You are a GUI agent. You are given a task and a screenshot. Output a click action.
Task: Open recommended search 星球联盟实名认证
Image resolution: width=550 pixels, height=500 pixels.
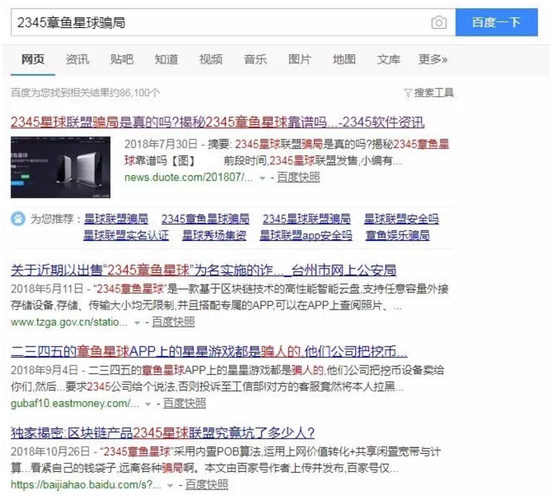[126, 235]
